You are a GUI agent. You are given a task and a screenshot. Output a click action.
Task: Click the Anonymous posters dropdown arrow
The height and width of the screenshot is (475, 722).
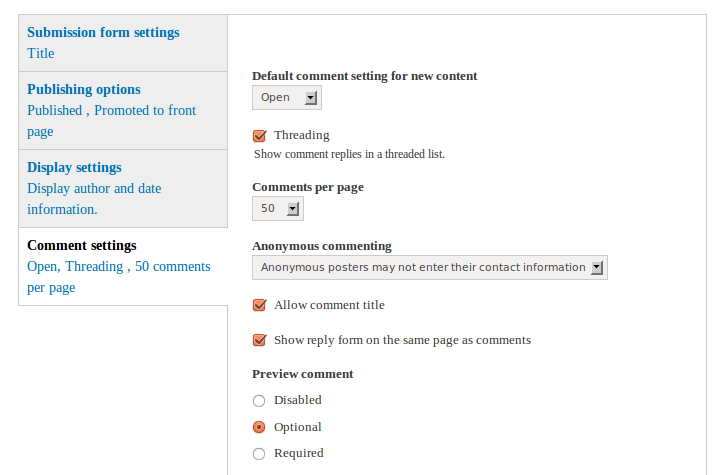pyautogui.click(x=597, y=267)
